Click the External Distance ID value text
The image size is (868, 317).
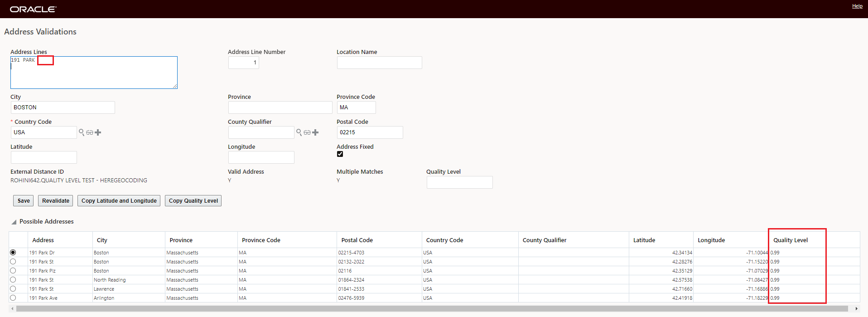coord(79,180)
